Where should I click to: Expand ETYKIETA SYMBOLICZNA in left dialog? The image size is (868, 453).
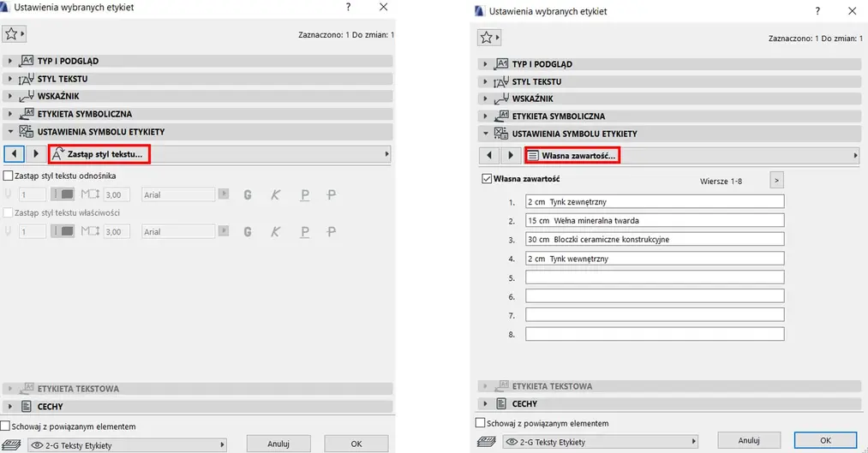point(198,114)
